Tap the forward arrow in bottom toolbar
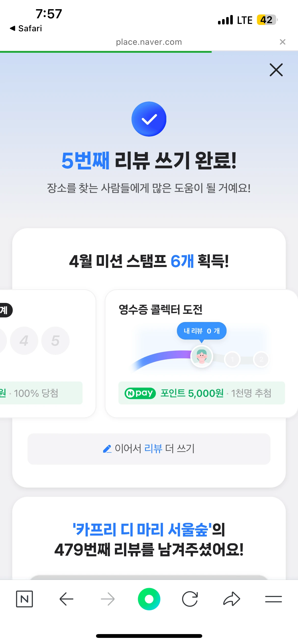 click(x=108, y=599)
